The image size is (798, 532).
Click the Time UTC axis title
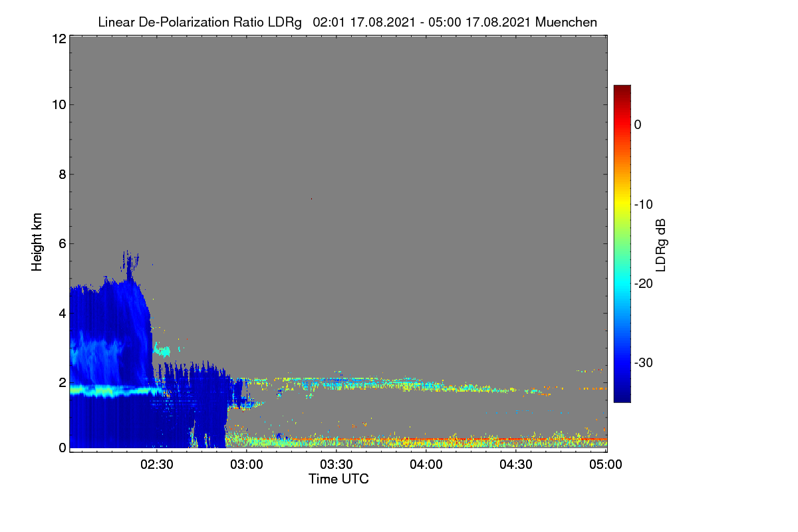coord(338,479)
